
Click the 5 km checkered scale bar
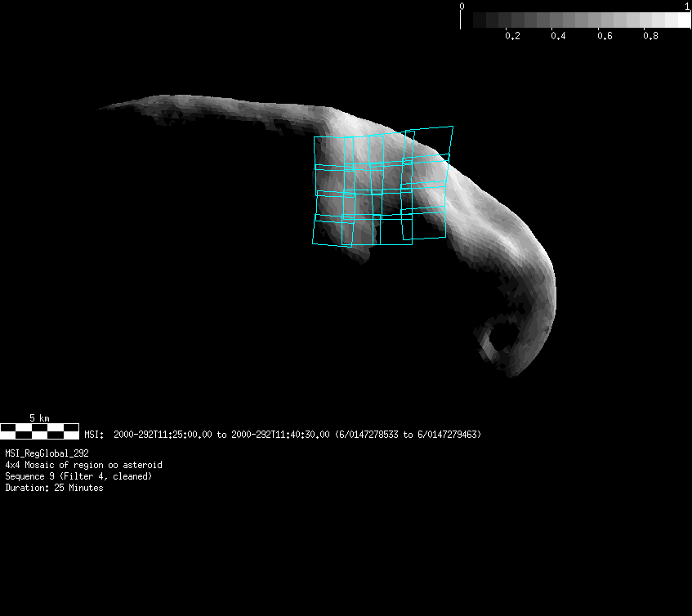(40, 431)
